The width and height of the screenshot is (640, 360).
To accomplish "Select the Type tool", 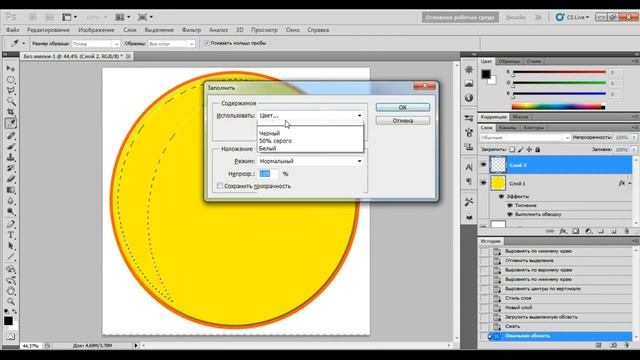I will click(11, 235).
